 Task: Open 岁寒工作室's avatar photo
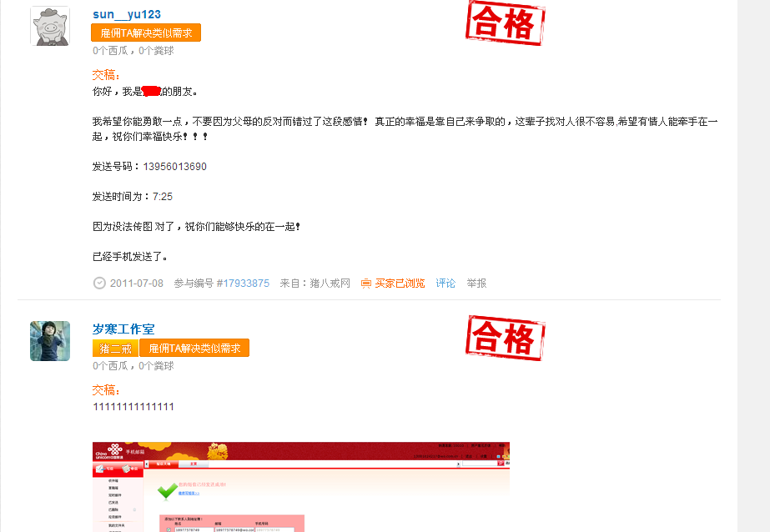tap(50, 341)
